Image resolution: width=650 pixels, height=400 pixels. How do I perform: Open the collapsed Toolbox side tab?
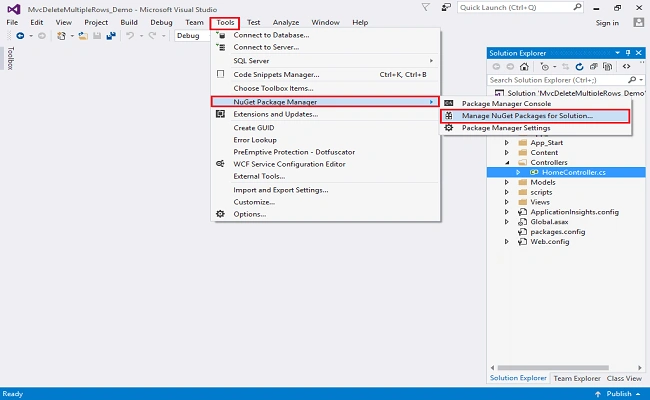point(10,58)
